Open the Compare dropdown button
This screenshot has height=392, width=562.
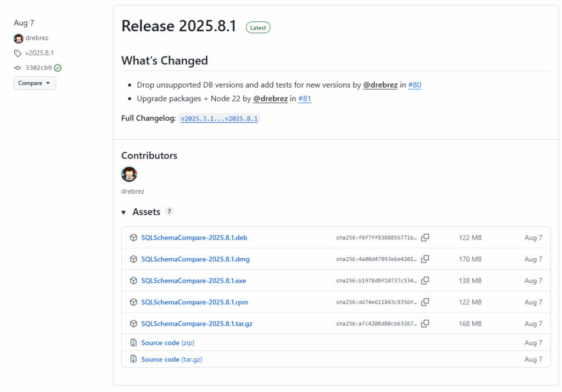(35, 83)
